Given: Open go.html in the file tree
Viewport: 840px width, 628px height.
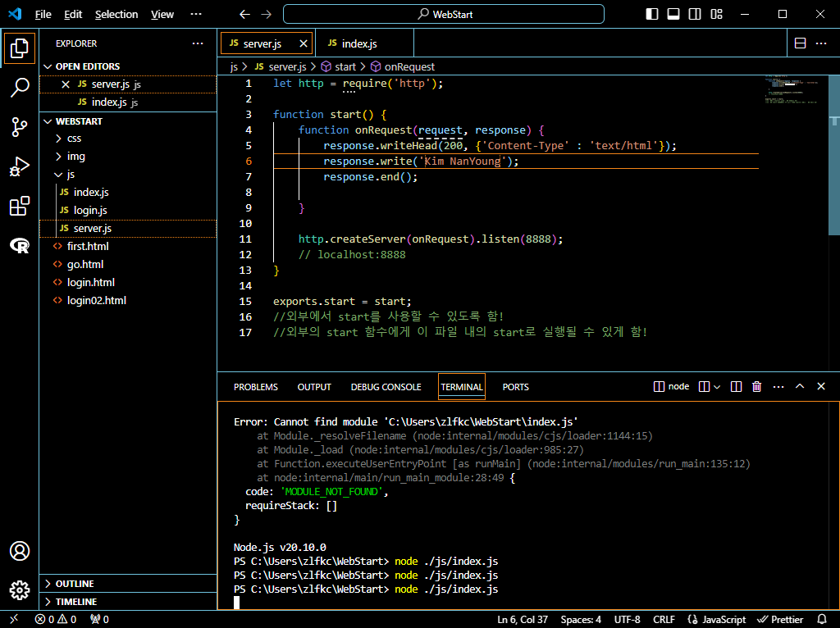Looking at the screenshot, I should [x=128, y=265].
